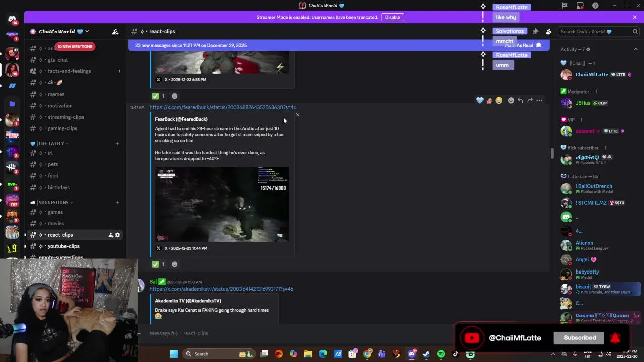The width and height of the screenshot is (644, 362).
Task: Open add reaction smiley in message toolbar
Action: tap(511, 100)
